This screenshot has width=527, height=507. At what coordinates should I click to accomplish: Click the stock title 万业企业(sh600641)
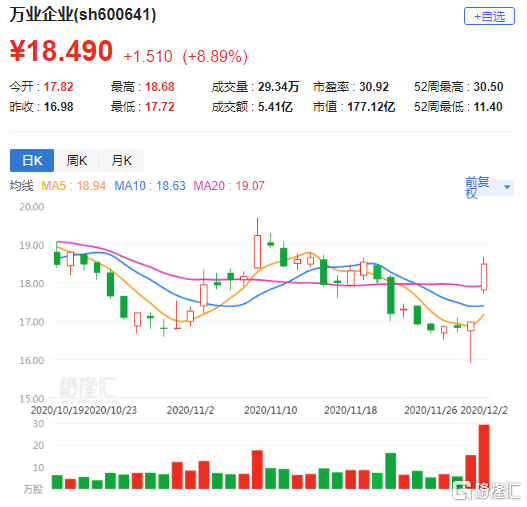(x=83, y=15)
